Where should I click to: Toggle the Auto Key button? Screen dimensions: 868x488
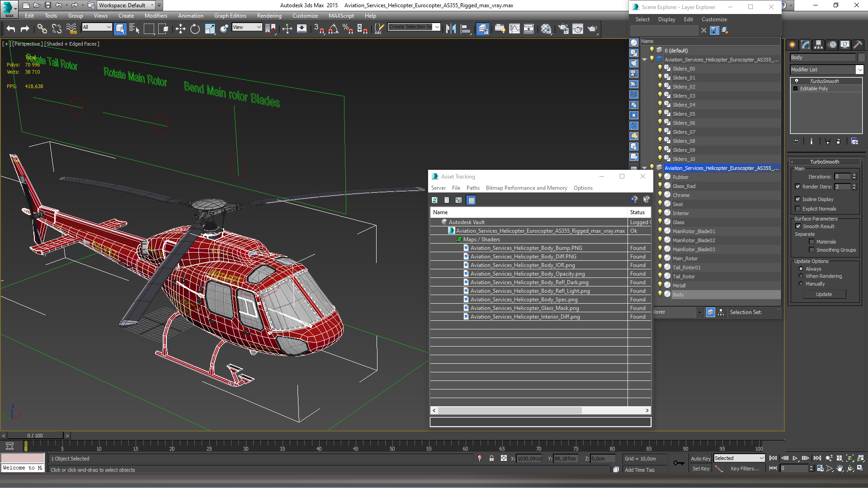[x=701, y=459]
